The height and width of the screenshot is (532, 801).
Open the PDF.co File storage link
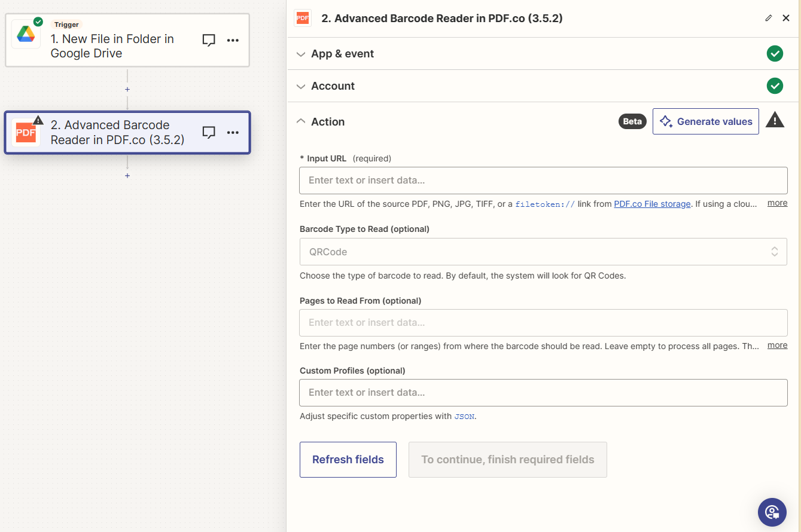(x=652, y=203)
